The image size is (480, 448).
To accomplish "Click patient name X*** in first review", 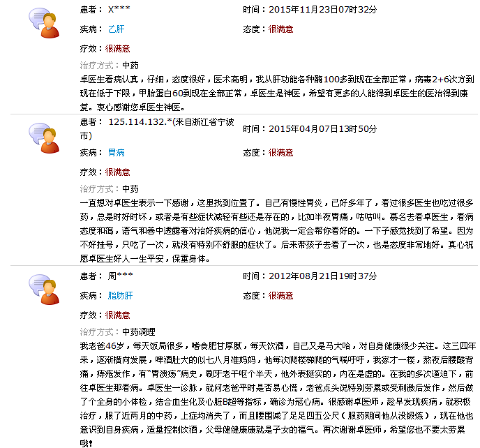I will [121, 9].
